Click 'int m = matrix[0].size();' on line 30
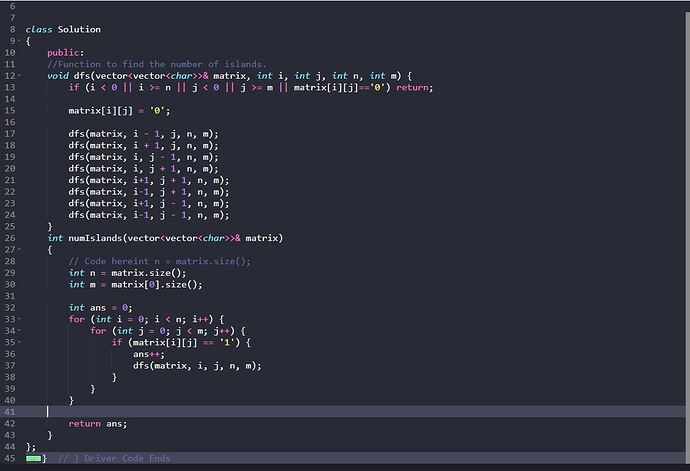Image resolution: width=690 pixels, height=471 pixels. [136, 284]
